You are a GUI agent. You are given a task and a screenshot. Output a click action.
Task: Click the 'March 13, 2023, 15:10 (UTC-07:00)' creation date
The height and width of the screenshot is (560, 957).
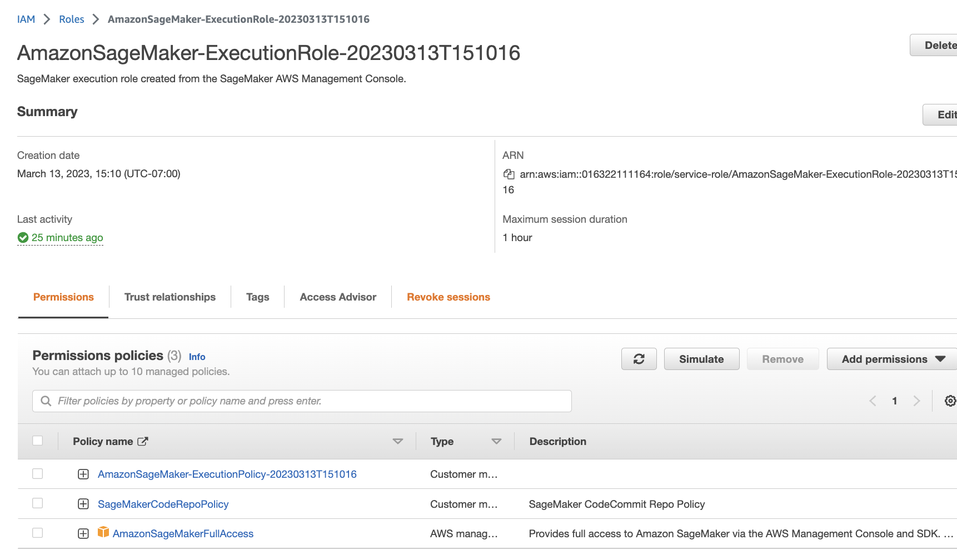(x=99, y=174)
